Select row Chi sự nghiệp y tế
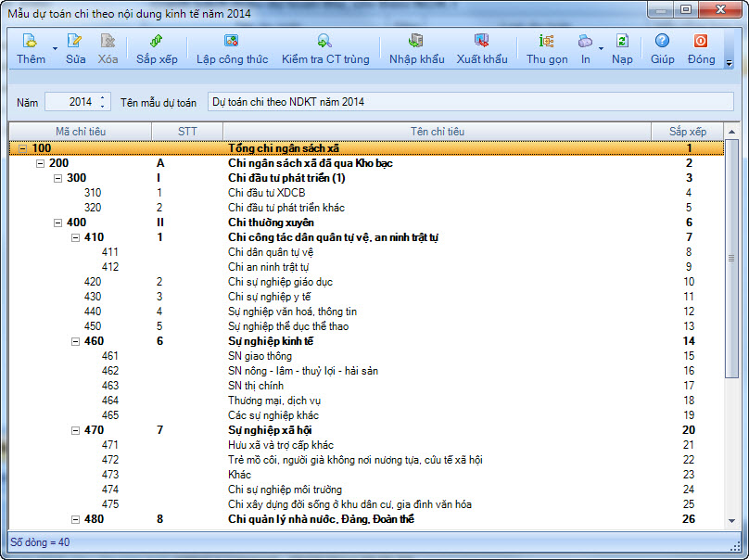749x560 pixels. (x=366, y=297)
